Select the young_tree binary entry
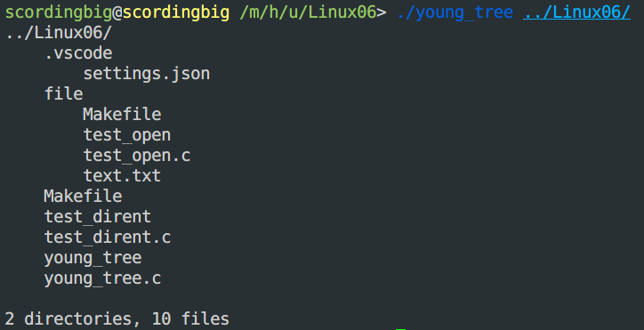This screenshot has width=644, height=330. pos(93,258)
